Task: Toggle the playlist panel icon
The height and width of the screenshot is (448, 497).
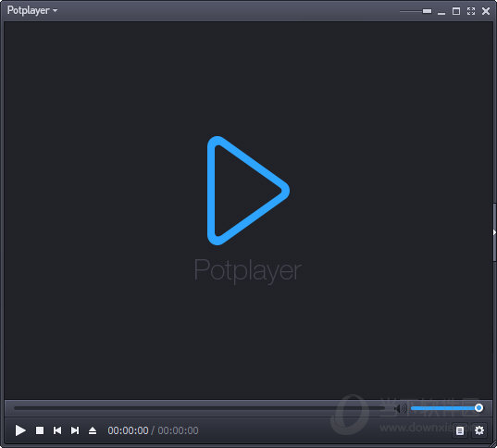Action: (x=460, y=430)
